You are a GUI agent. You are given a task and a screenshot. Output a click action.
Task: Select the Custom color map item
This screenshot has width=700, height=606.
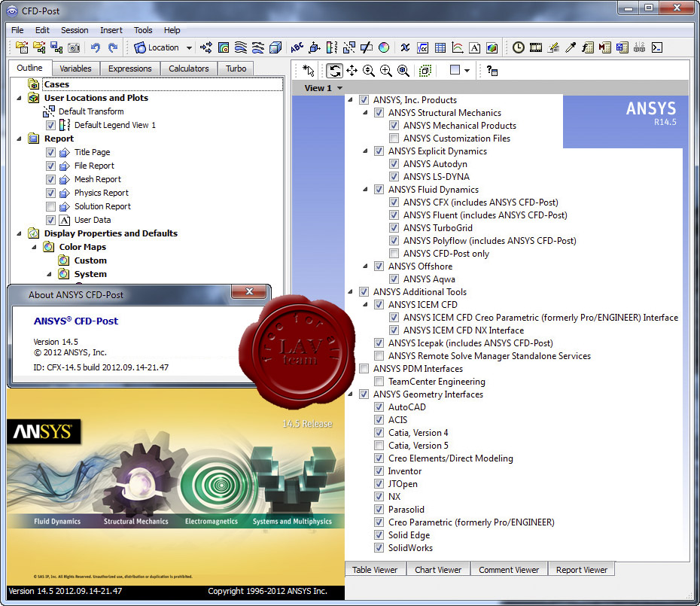point(90,260)
